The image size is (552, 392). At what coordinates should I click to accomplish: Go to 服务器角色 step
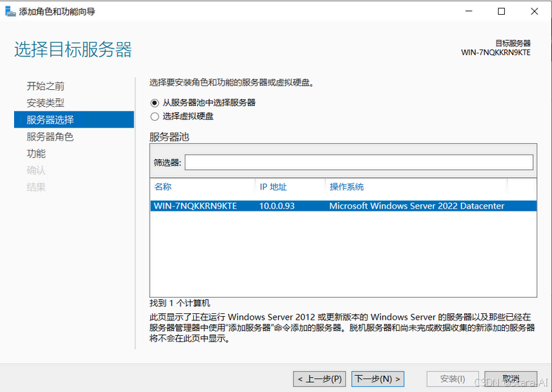(50, 137)
